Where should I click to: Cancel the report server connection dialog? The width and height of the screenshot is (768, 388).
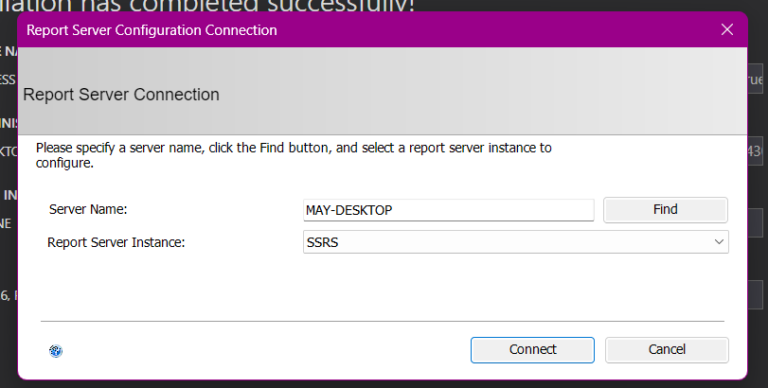667,350
